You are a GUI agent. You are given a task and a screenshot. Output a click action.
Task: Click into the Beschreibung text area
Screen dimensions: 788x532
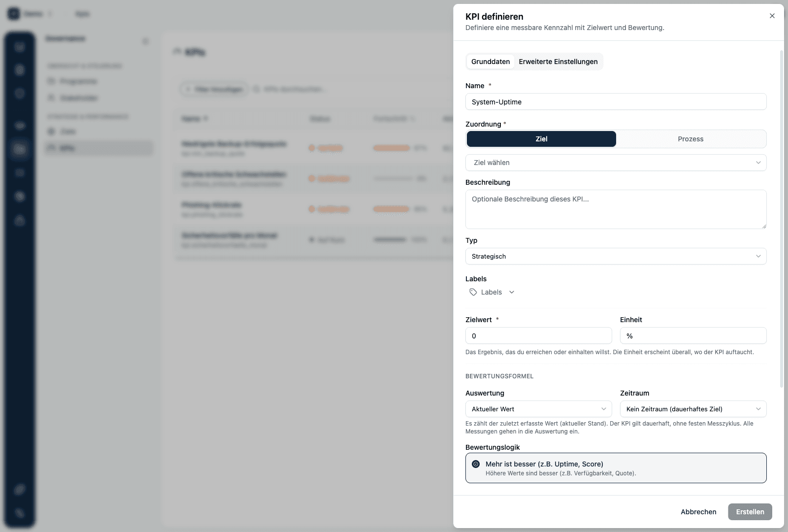click(616, 209)
